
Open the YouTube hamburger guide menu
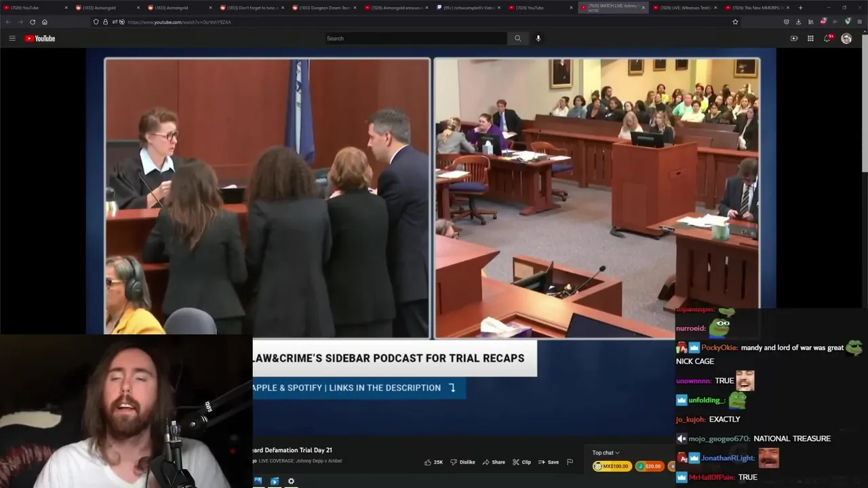pos(12,39)
